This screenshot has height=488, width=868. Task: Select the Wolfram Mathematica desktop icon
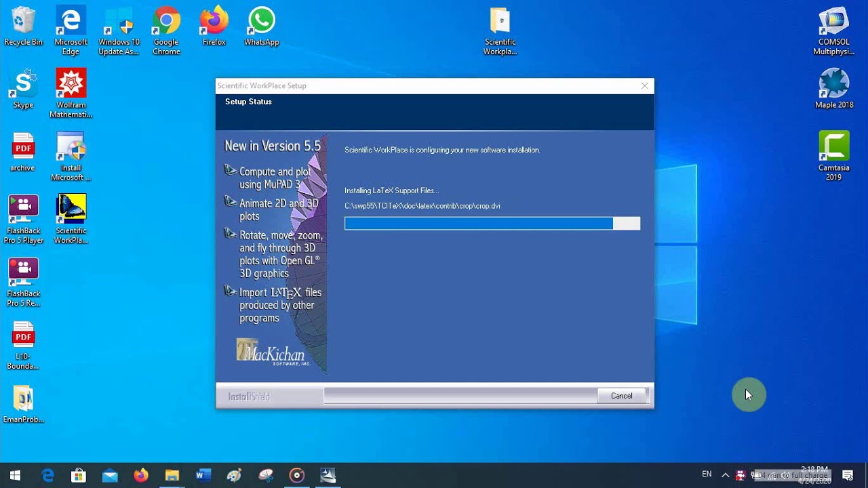click(71, 94)
